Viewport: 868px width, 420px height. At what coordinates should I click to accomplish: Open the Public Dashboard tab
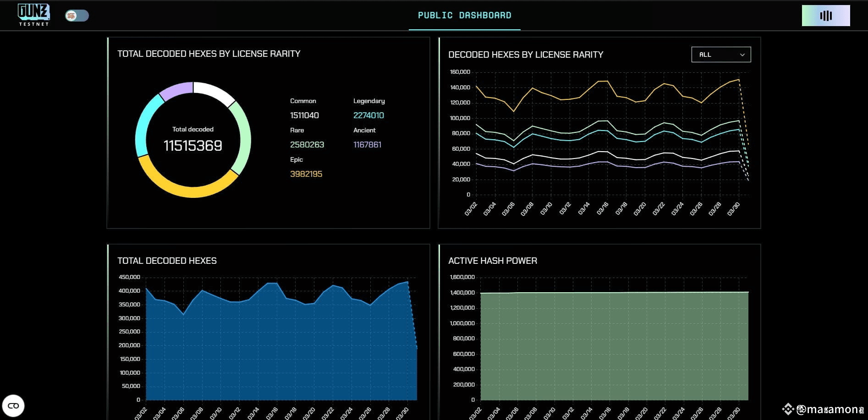(x=464, y=15)
